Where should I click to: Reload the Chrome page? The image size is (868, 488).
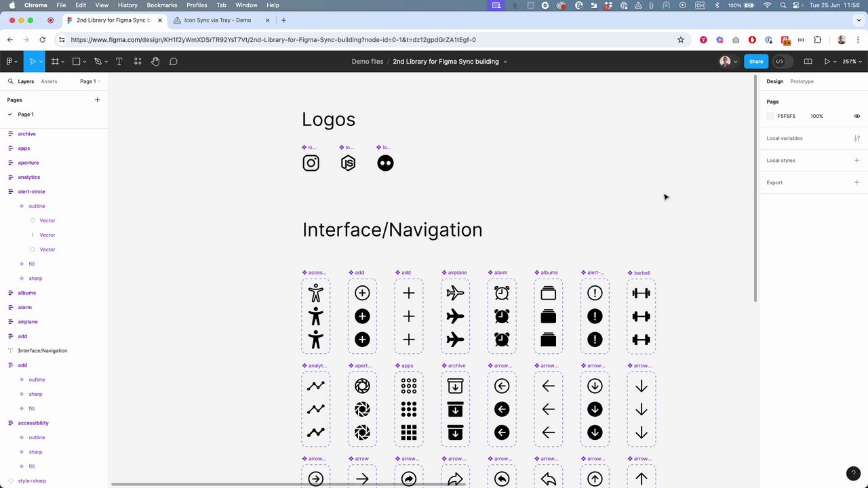(42, 40)
